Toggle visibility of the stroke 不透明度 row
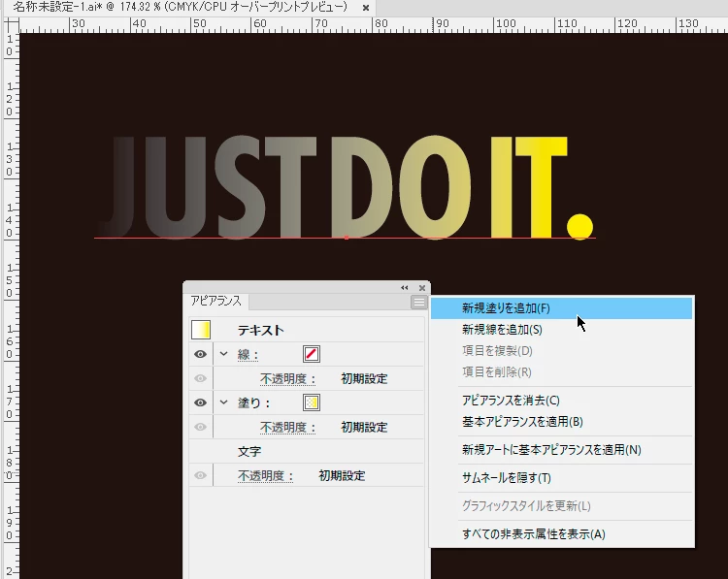The height and width of the screenshot is (579, 728). click(x=200, y=378)
